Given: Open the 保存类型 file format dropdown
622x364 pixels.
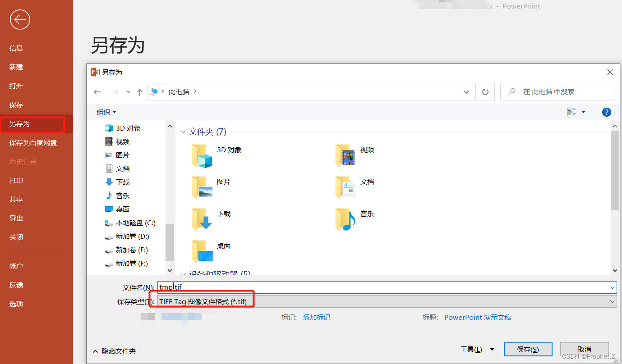Looking at the screenshot, I should 386,301.
